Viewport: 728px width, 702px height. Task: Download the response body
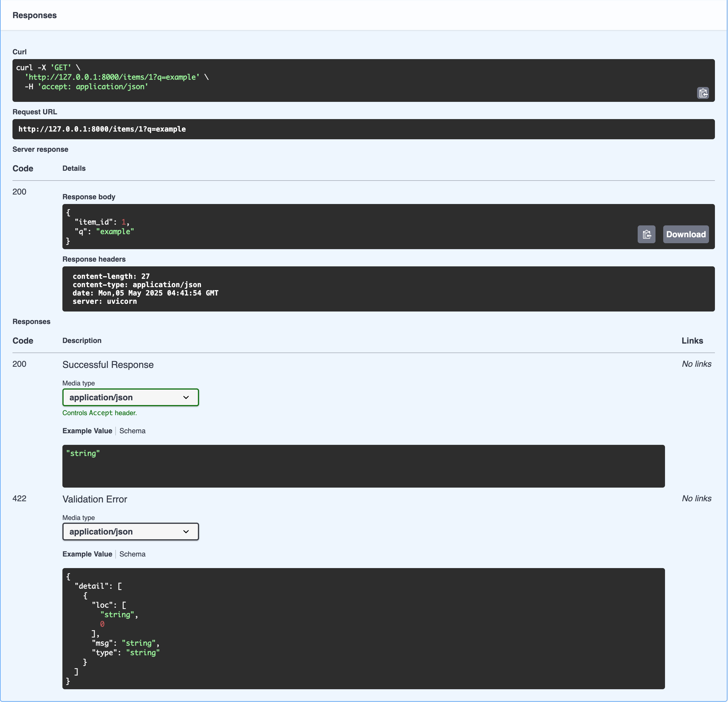[686, 234]
